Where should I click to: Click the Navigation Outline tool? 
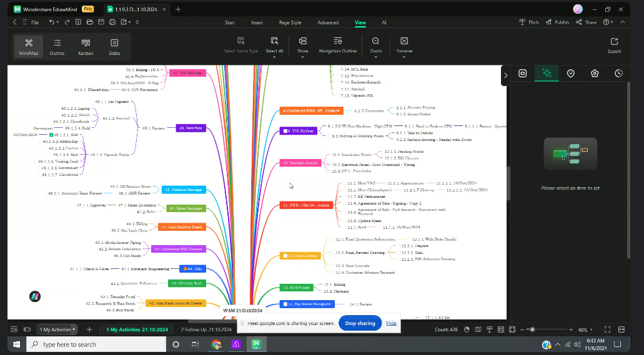(337, 45)
